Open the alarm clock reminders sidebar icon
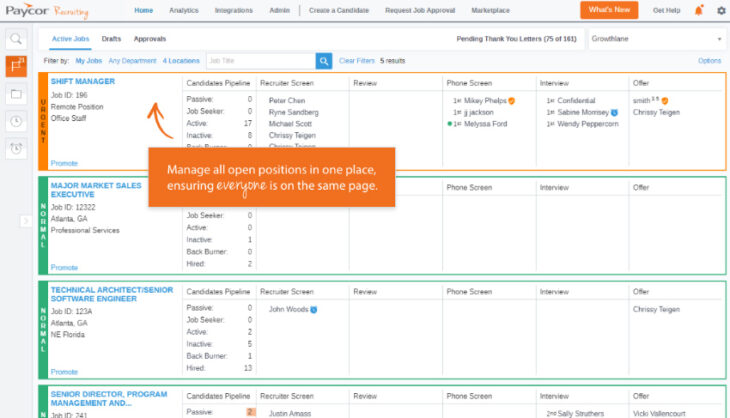730x418 pixels. (x=16, y=148)
